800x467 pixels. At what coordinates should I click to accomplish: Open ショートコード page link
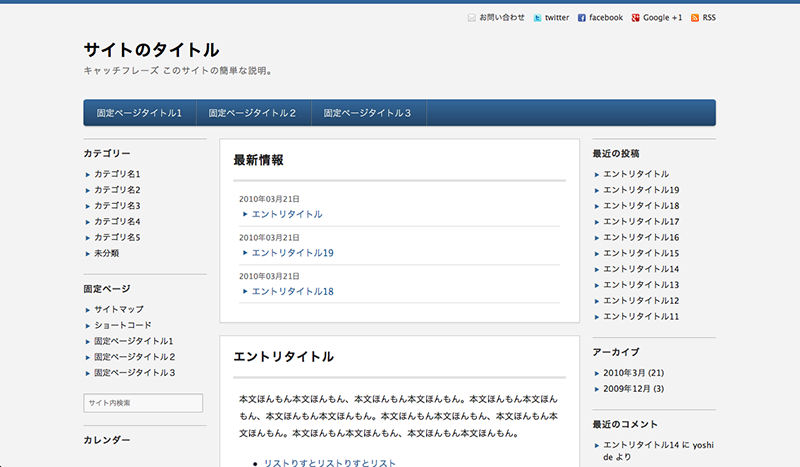(123, 325)
